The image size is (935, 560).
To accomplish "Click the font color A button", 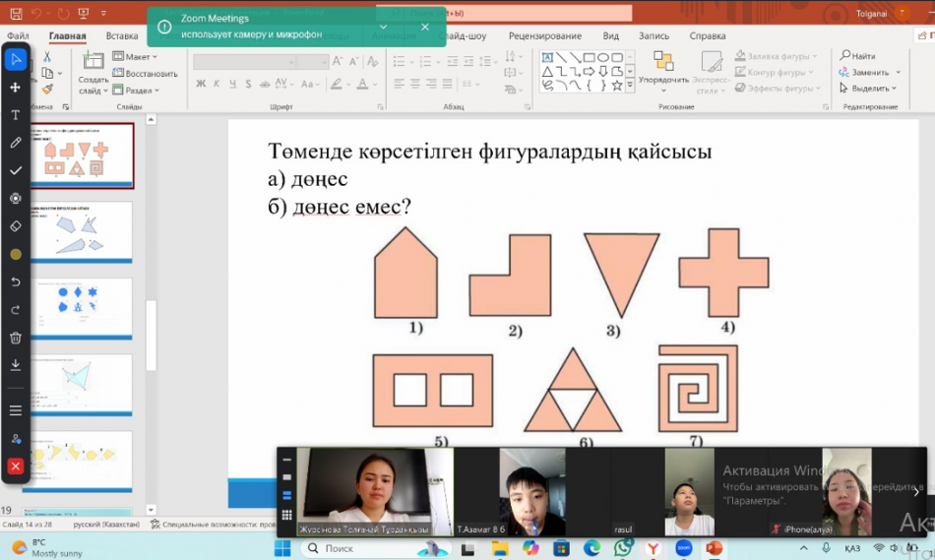I will 362,84.
